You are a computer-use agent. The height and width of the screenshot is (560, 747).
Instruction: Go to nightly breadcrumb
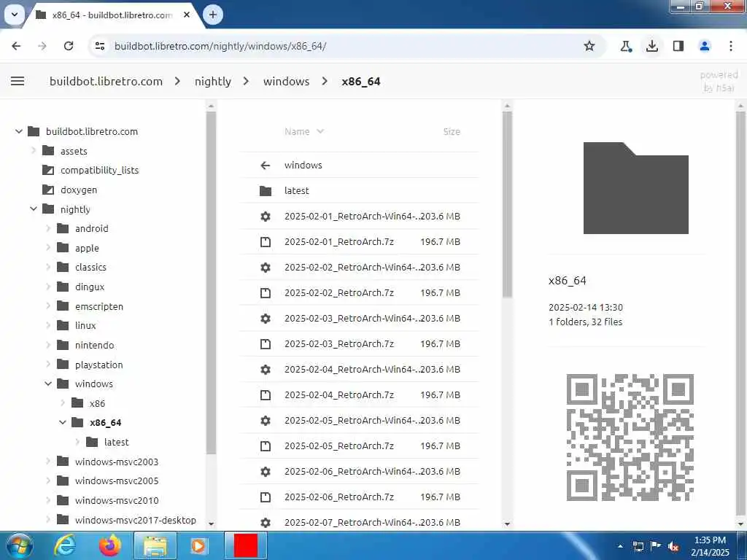click(x=212, y=82)
